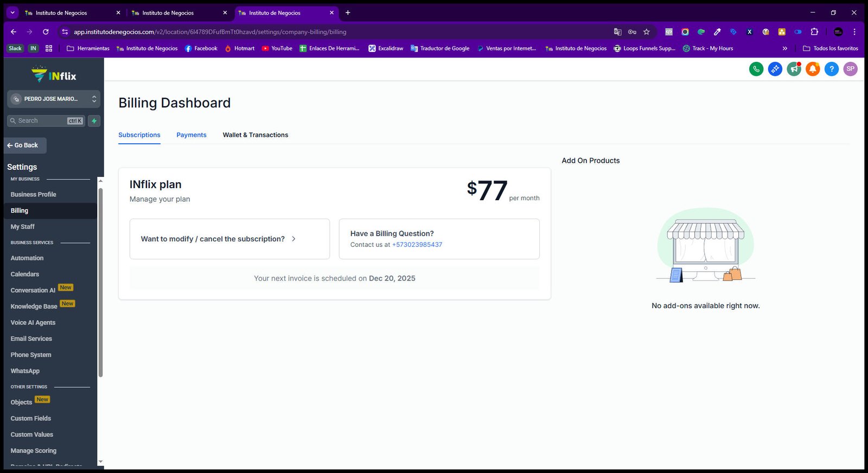Viewport: 868px width, 473px height.
Task: Open the PEDRO JOSE MARIO account switcher
Action: pos(54,99)
